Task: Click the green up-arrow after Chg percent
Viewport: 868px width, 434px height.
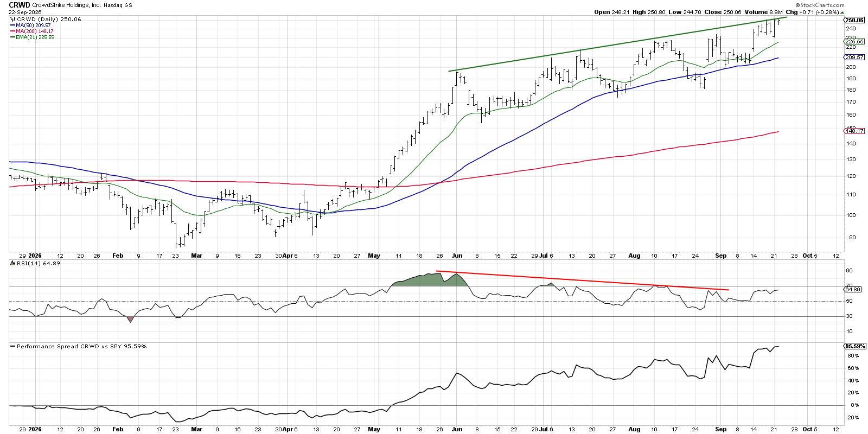Action: tap(843, 12)
